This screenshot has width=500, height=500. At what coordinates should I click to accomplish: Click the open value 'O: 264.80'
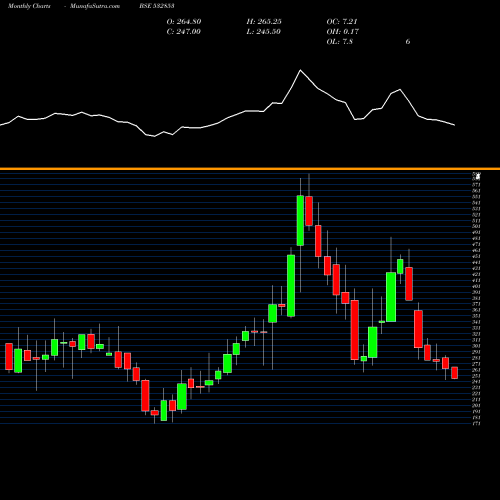[x=184, y=22]
